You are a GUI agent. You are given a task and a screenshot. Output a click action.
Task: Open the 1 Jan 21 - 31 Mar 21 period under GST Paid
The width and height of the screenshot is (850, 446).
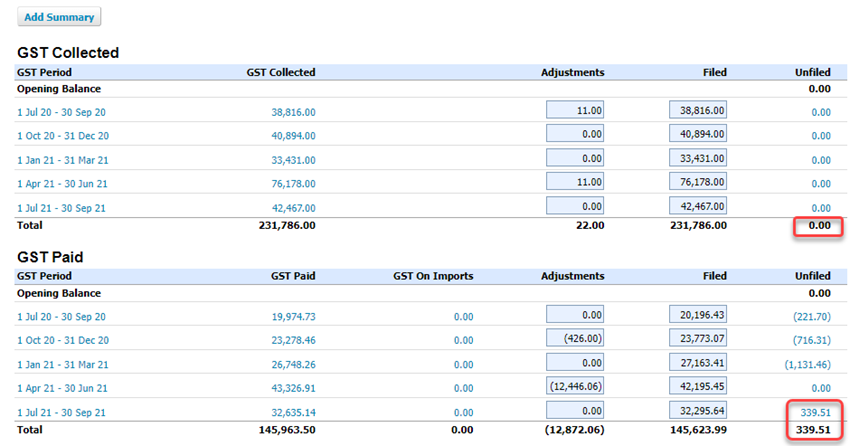pyautogui.click(x=63, y=365)
